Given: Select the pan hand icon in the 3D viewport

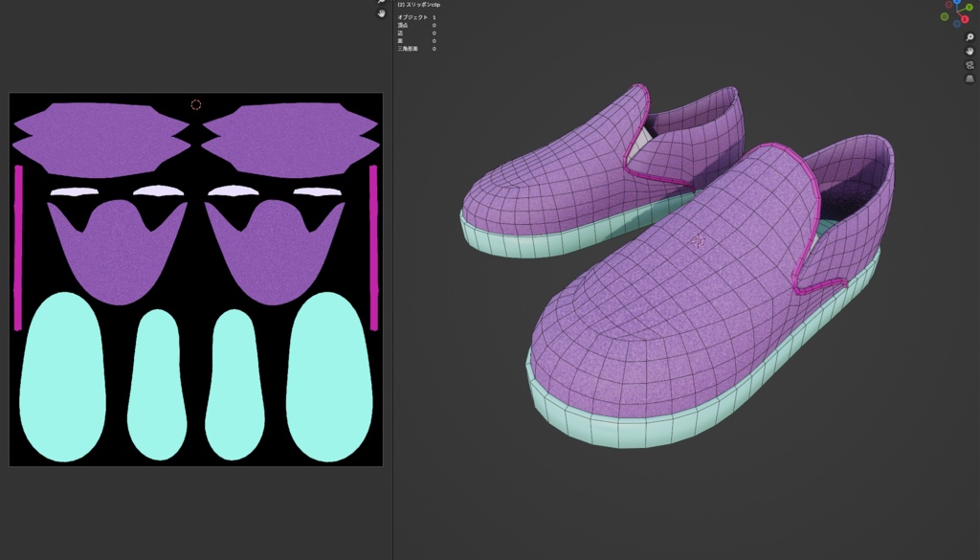Looking at the screenshot, I should [969, 52].
